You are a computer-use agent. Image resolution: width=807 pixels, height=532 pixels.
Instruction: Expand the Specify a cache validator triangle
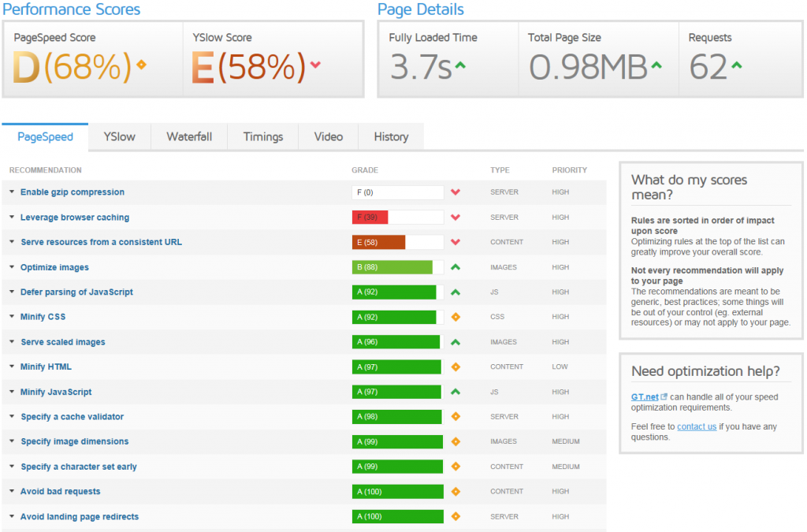(x=12, y=416)
